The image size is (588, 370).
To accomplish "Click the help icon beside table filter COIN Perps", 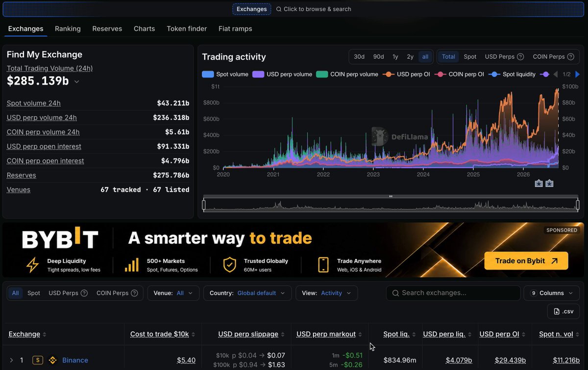I will 135,293.
